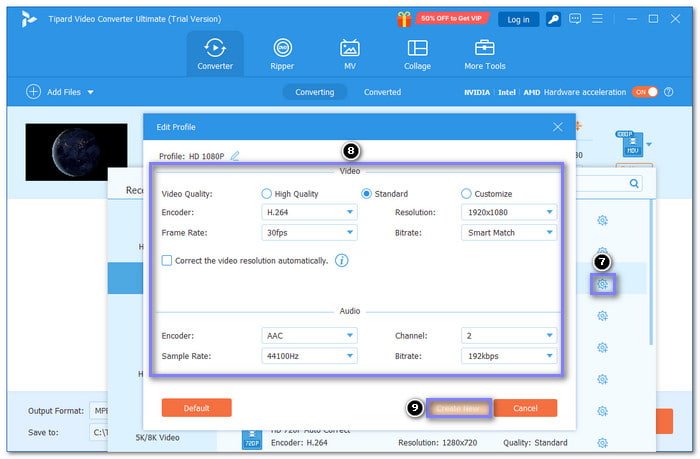
Task: Open the audio Bitrate 192kbps dropdown
Action: [x=509, y=356]
